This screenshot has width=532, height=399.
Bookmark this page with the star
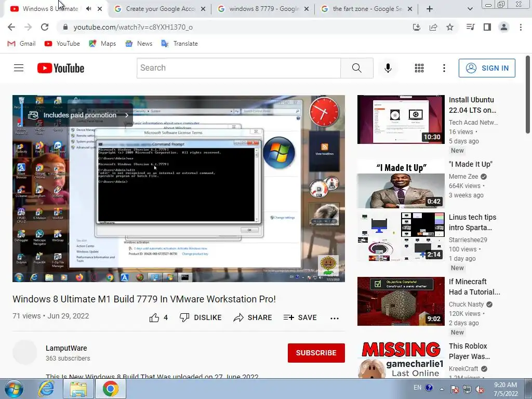point(450,27)
